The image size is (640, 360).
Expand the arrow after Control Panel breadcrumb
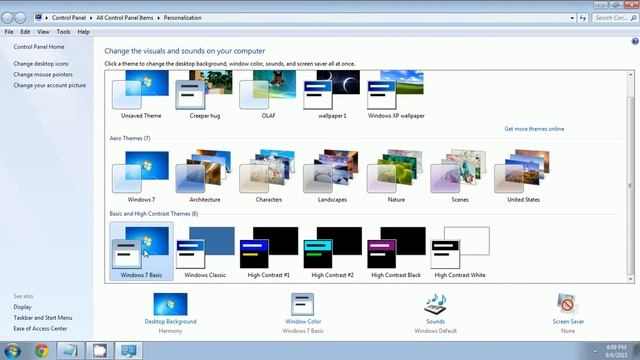(91, 18)
